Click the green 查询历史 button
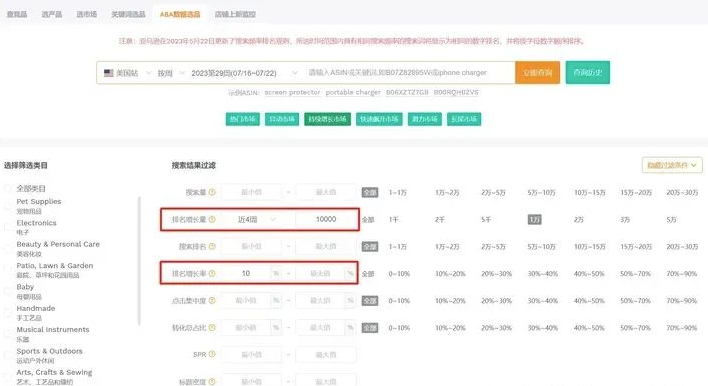Image resolution: width=708 pixels, height=386 pixels. tap(587, 73)
